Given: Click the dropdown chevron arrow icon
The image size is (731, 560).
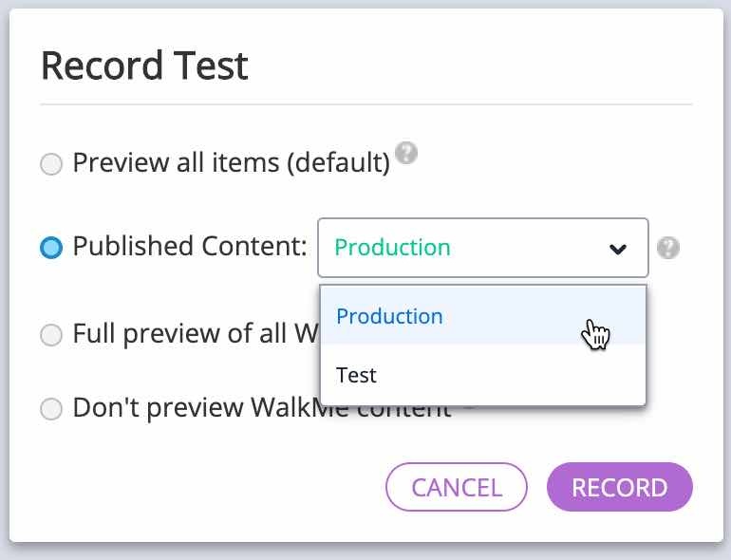Looking at the screenshot, I should click(618, 249).
